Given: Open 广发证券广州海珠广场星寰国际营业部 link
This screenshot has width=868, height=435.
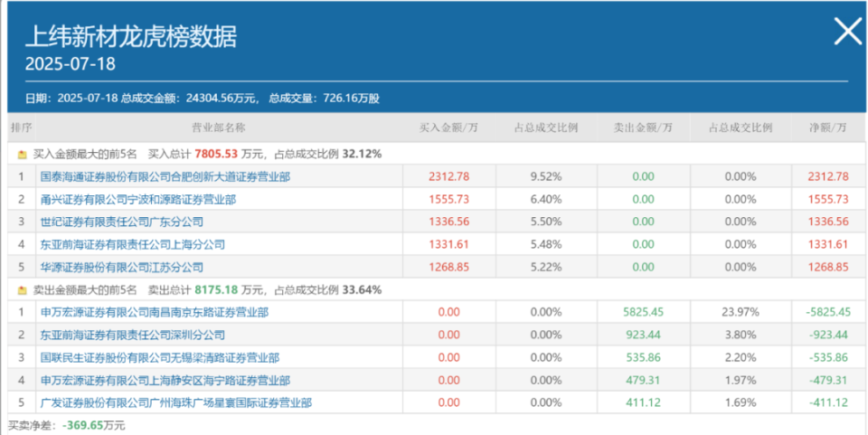Looking at the screenshot, I should click(176, 403).
